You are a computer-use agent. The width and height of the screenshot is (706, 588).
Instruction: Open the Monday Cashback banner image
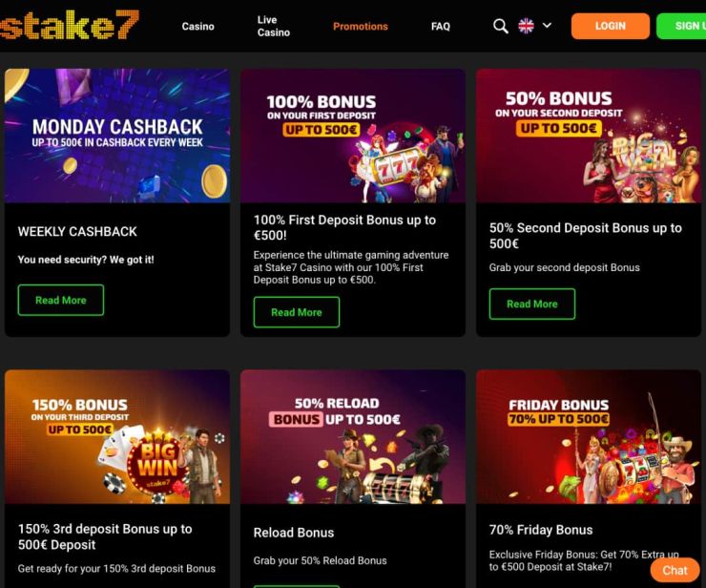click(x=117, y=136)
